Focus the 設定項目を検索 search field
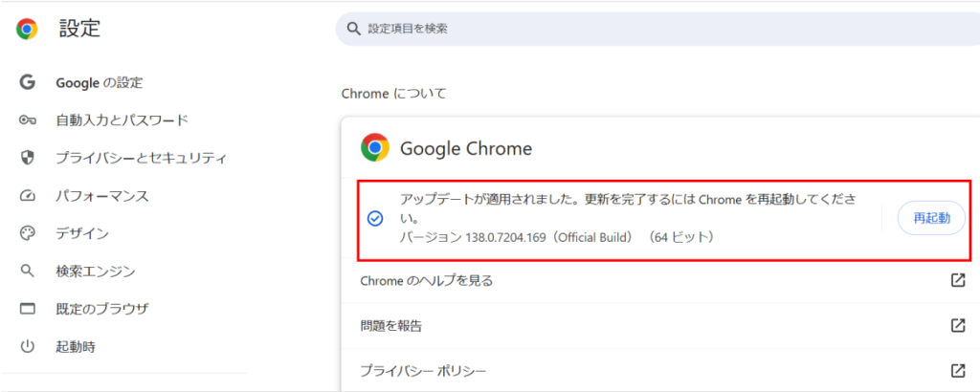Viewport: 980px width, 392px height. pos(651,30)
